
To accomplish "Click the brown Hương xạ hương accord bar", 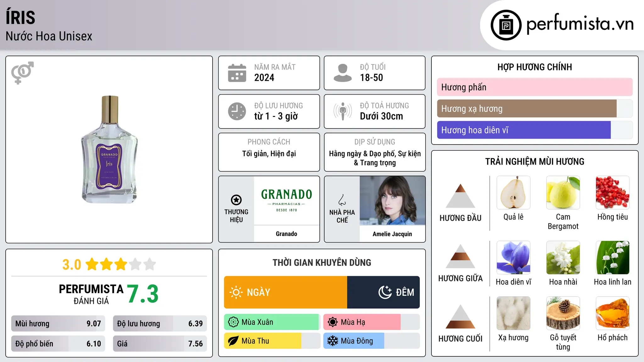I will click(535, 108).
